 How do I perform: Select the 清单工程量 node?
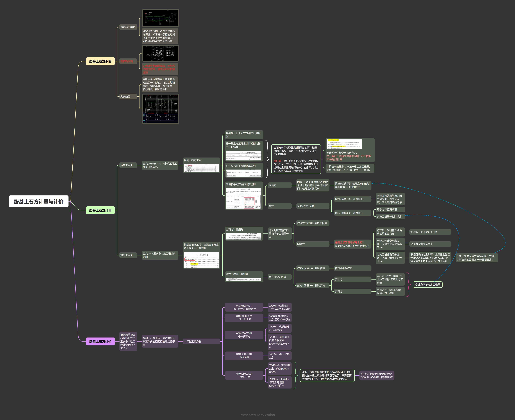(x=128, y=165)
